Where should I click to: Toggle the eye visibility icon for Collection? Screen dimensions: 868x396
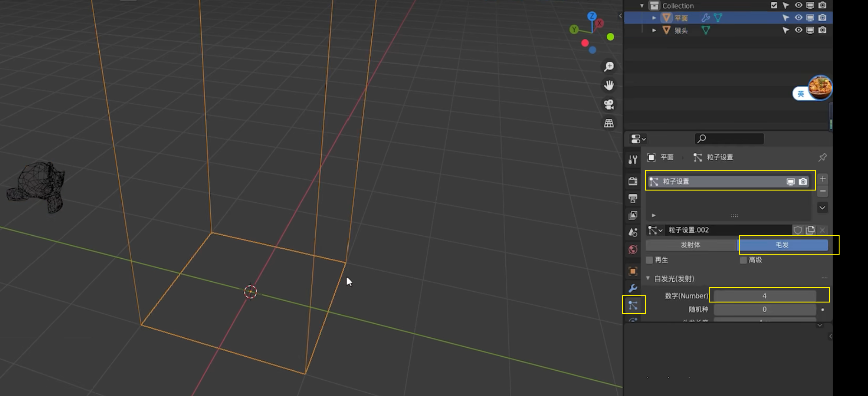[x=799, y=5]
